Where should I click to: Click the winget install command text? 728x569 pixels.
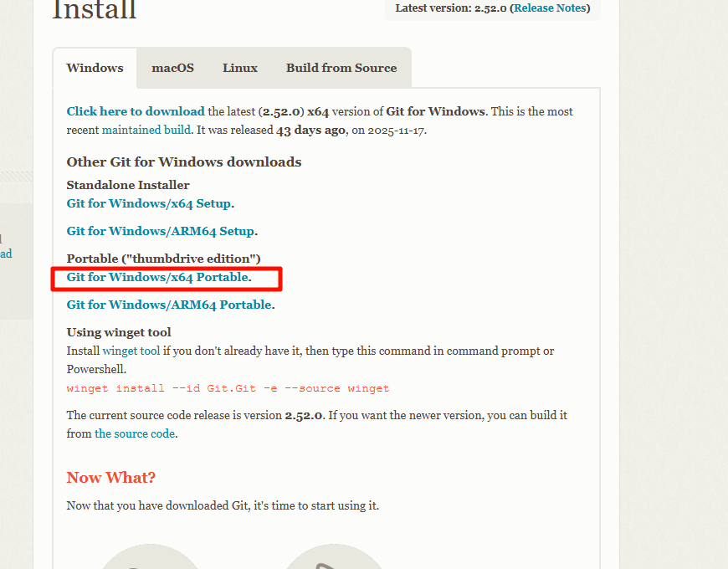228,388
